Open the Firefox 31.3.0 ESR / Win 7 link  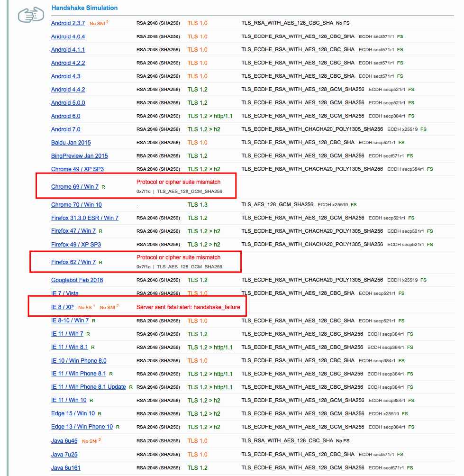[x=85, y=218]
